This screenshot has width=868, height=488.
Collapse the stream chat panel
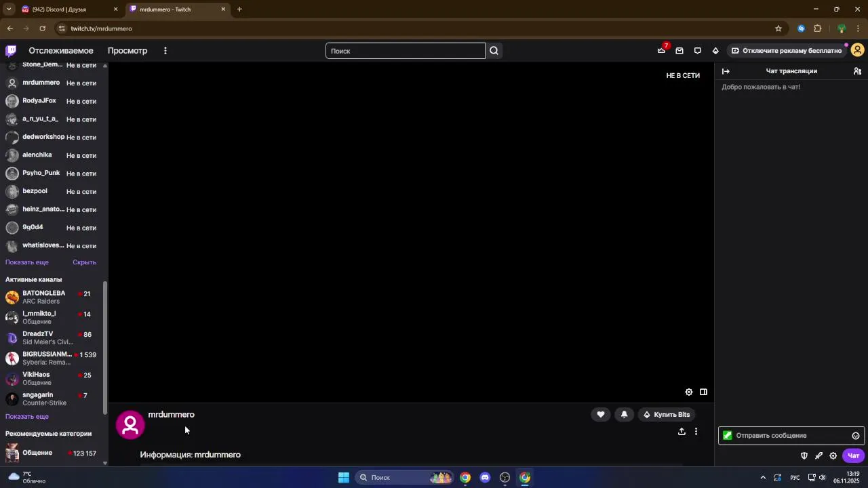726,71
